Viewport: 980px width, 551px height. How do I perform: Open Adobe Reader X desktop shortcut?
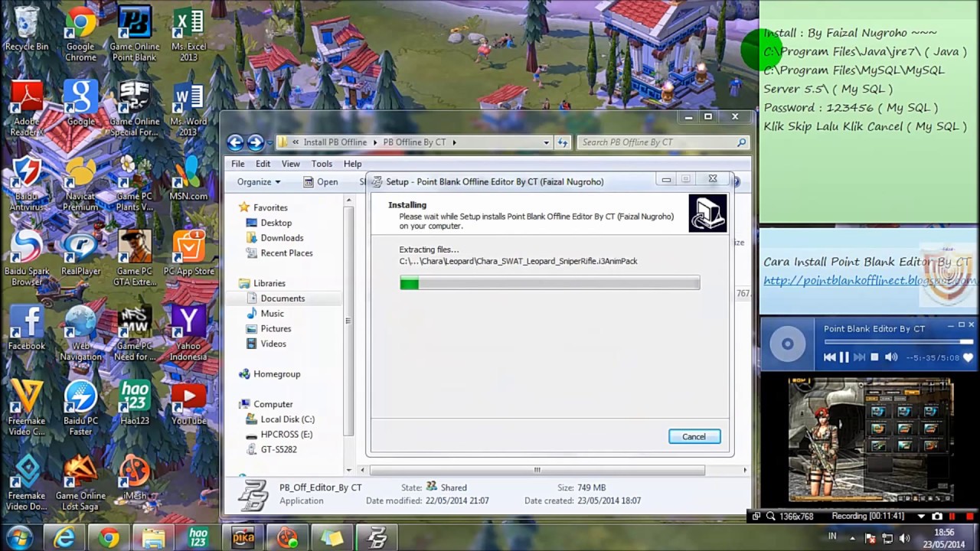pyautogui.click(x=27, y=109)
